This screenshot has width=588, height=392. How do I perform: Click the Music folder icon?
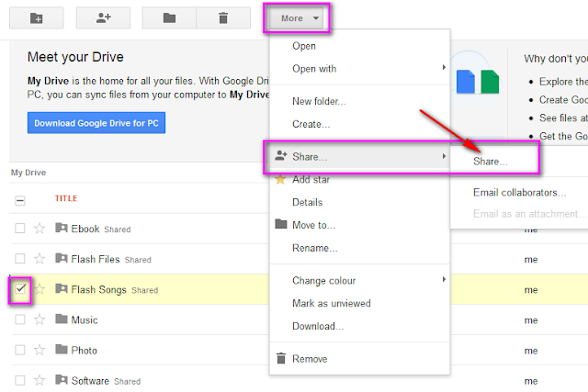62,319
